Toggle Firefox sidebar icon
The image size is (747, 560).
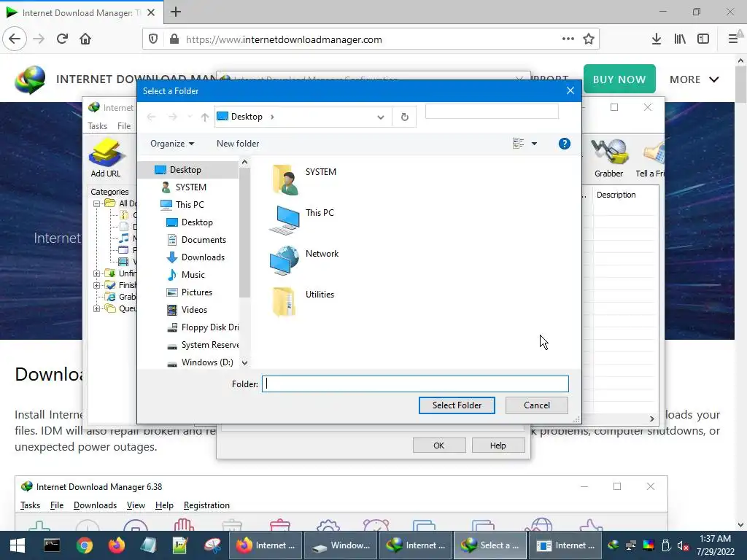pyautogui.click(x=703, y=39)
